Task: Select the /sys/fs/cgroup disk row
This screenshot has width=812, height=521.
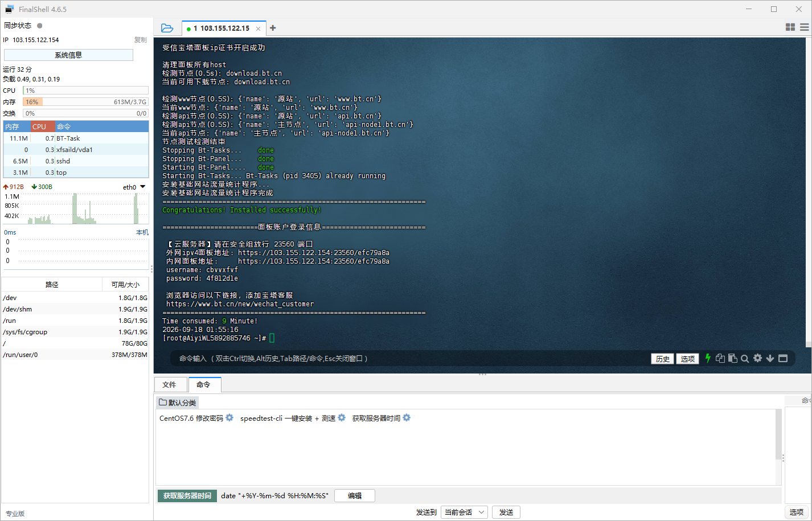Action: (x=75, y=332)
